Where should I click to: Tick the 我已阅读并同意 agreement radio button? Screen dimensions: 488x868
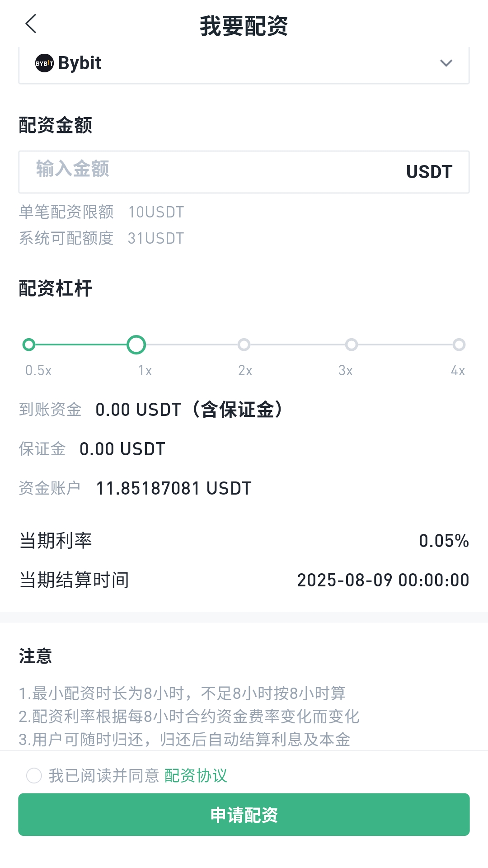click(x=34, y=775)
